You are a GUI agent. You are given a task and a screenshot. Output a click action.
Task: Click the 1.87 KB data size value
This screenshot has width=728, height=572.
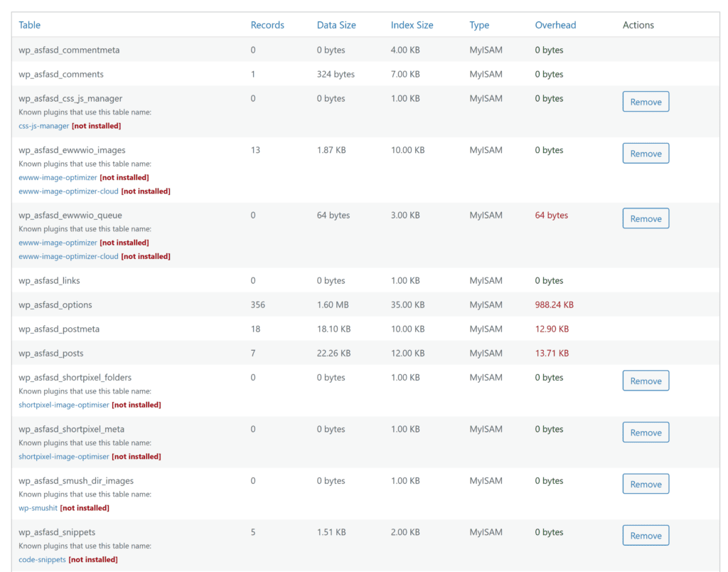331,150
